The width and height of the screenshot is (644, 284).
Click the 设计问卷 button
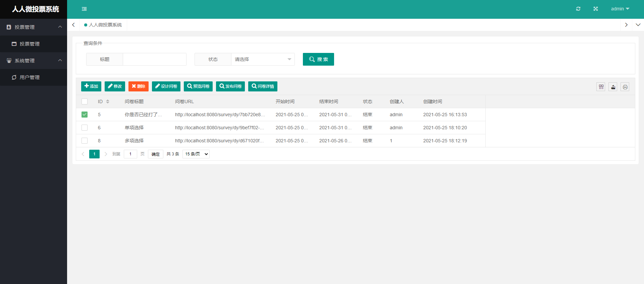click(x=166, y=86)
